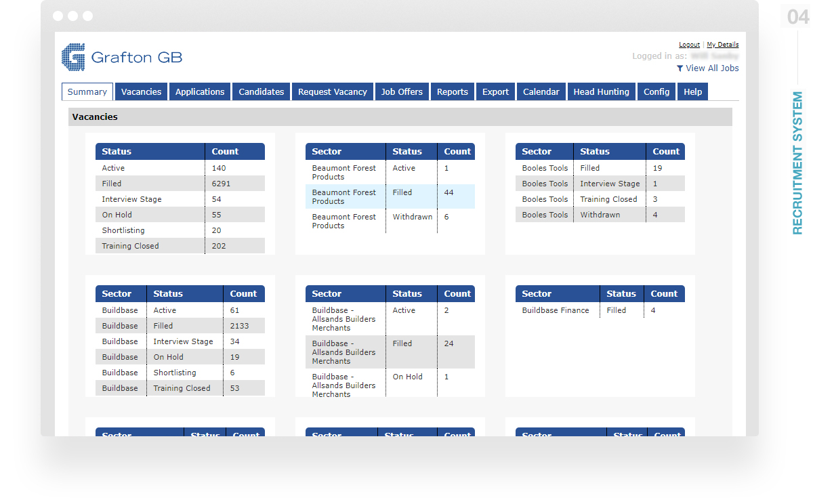
Task: Switch to the Reports tab
Action: click(453, 92)
